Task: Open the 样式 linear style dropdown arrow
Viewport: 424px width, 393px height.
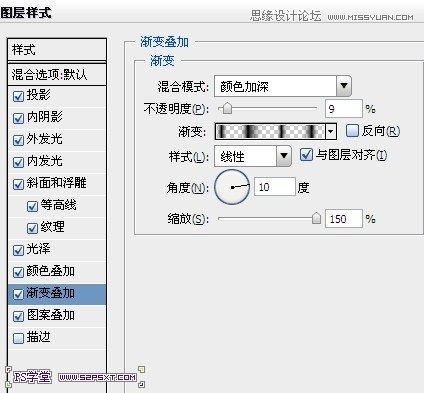Action: tap(284, 156)
